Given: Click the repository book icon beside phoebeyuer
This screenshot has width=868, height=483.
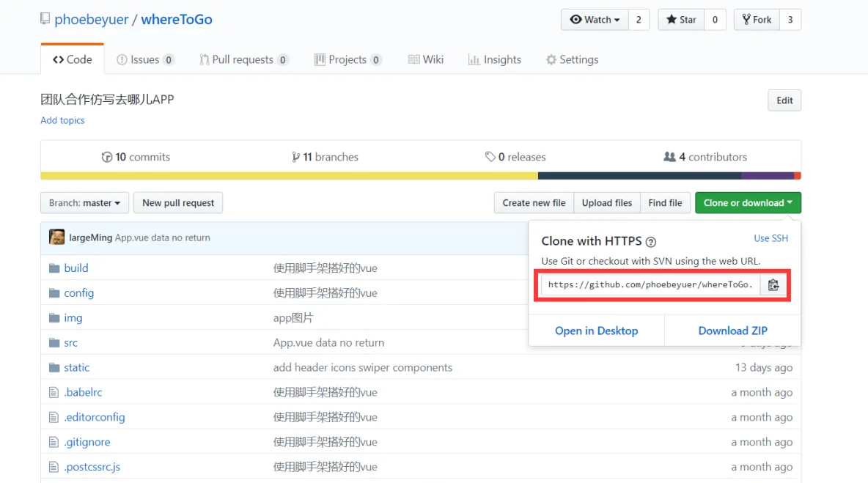Looking at the screenshot, I should click(x=45, y=19).
